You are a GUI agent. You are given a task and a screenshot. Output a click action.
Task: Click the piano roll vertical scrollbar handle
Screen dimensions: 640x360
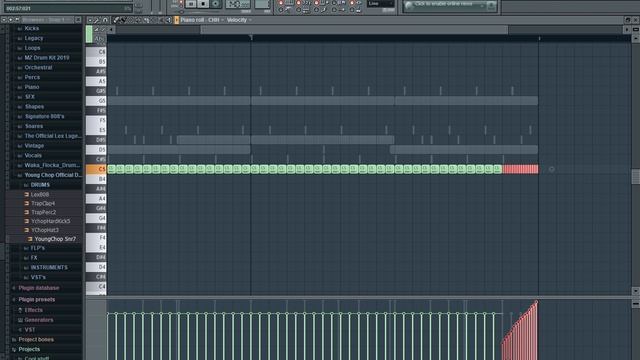636,177
